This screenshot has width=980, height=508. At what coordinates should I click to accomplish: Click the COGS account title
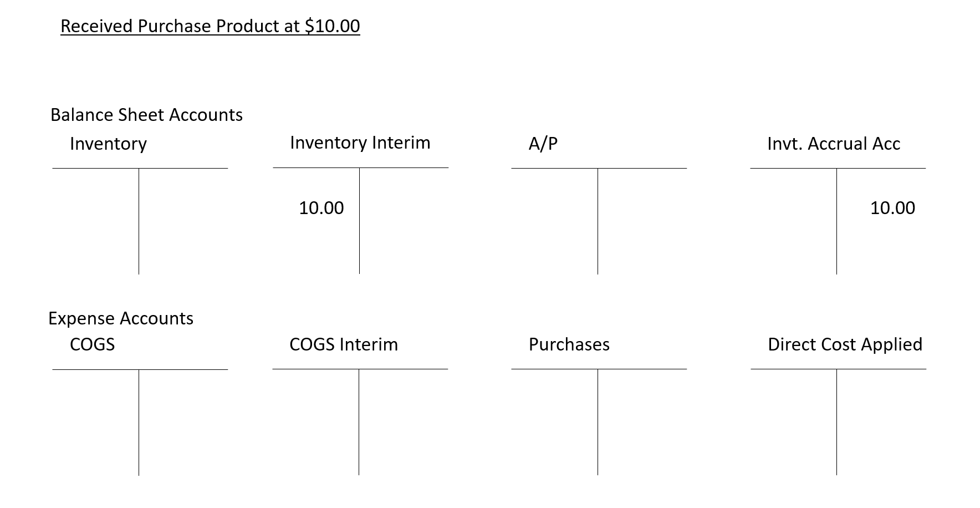coord(92,344)
